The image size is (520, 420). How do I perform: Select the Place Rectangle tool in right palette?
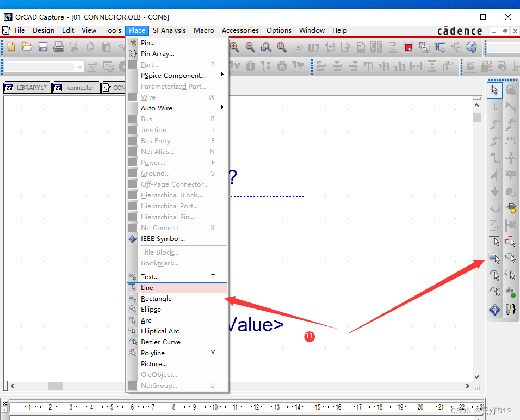click(x=494, y=257)
